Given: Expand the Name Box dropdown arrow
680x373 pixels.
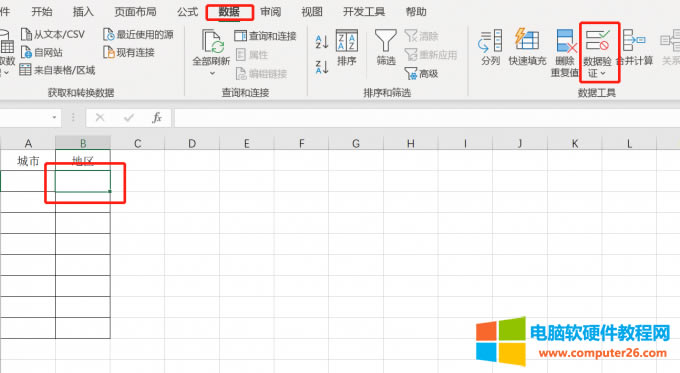Looking at the screenshot, I should pos(54,117).
